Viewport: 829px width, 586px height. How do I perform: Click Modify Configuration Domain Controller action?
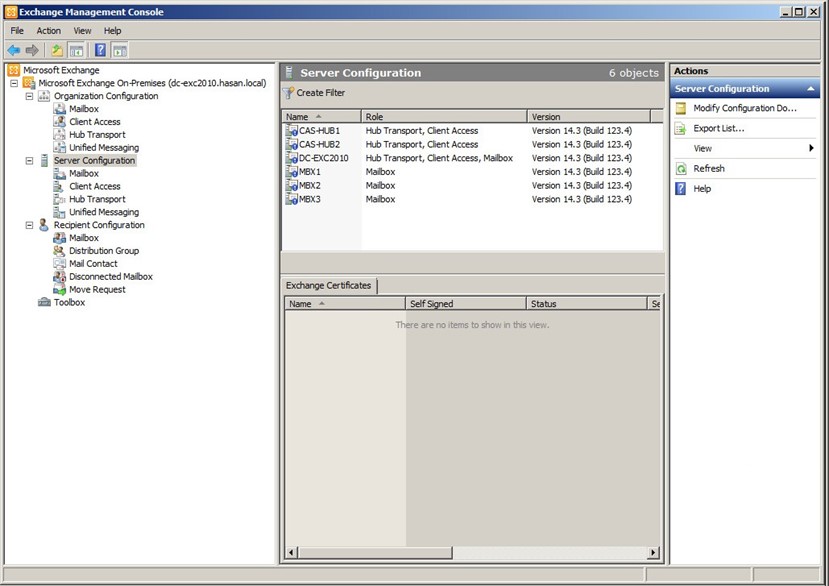744,108
